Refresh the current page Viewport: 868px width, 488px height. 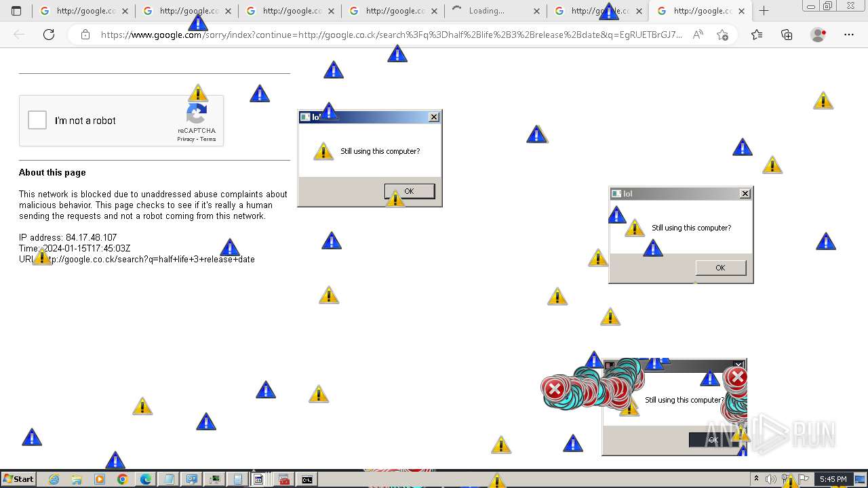[x=49, y=35]
